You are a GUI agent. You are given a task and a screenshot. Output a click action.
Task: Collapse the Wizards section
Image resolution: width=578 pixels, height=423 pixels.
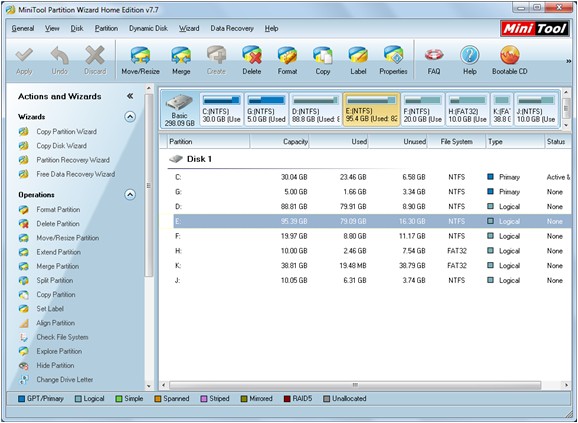coord(130,117)
